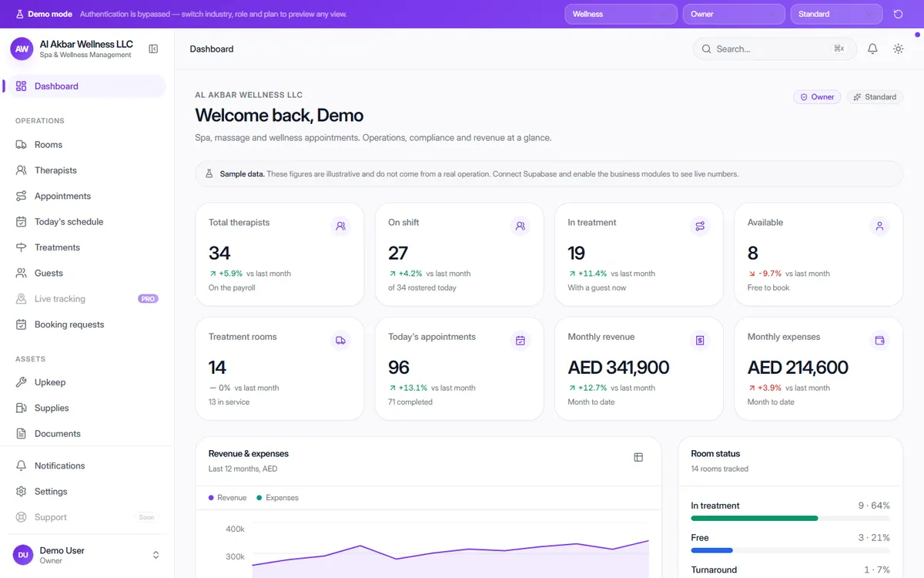Click the "13 in service" text
Viewport: 924px width, 578px height.
coord(229,402)
